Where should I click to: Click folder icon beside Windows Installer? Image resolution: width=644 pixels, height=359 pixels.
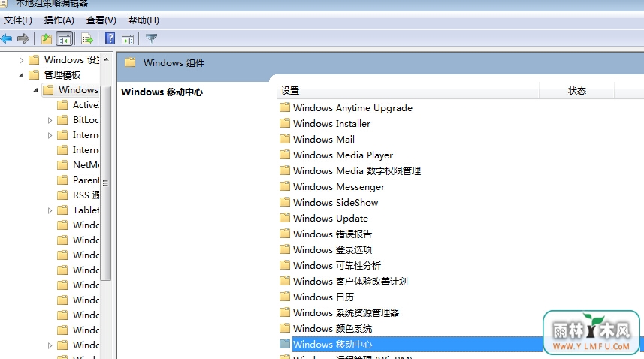click(x=285, y=123)
